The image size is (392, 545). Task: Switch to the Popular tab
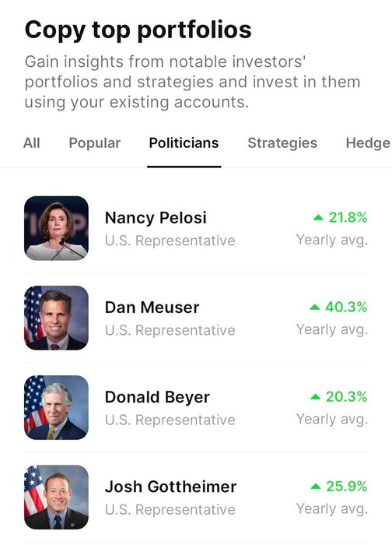(x=95, y=142)
